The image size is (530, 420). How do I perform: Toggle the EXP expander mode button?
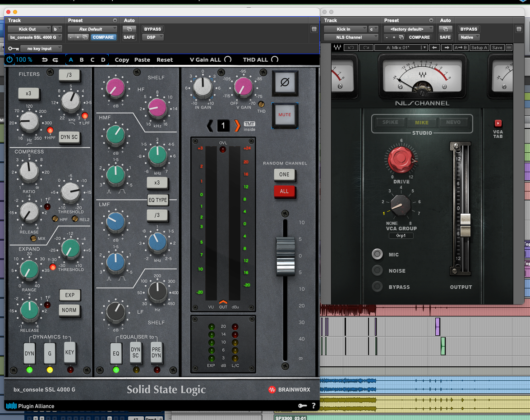(69, 295)
